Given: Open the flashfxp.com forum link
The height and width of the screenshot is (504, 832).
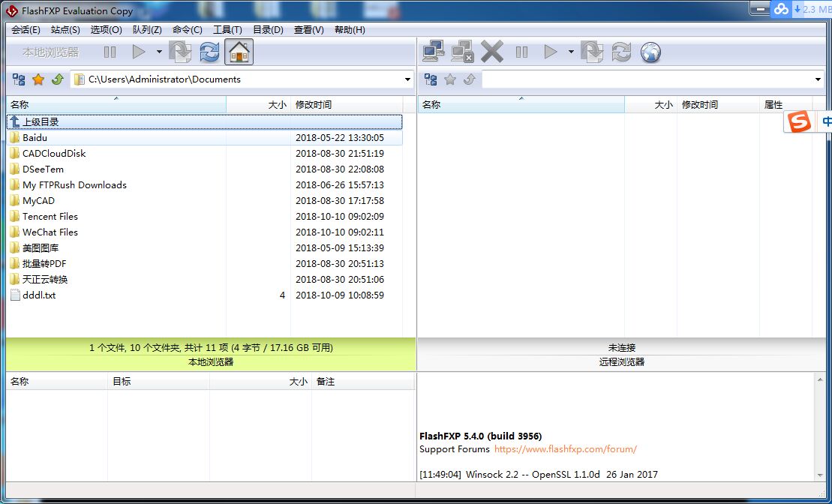Looking at the screenshot, I should coord(565,449).
